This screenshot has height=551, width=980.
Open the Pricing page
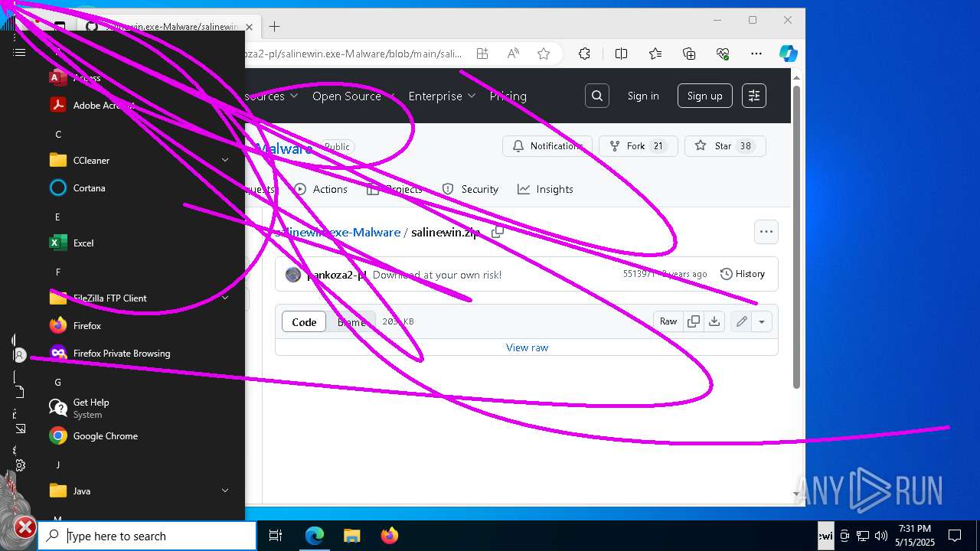coord(508,96)
